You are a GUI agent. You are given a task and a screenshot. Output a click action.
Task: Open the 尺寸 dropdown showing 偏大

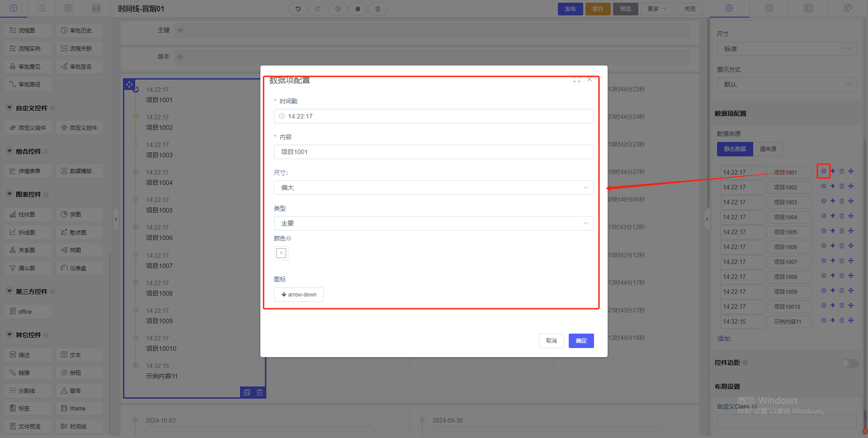pos(433,188)
